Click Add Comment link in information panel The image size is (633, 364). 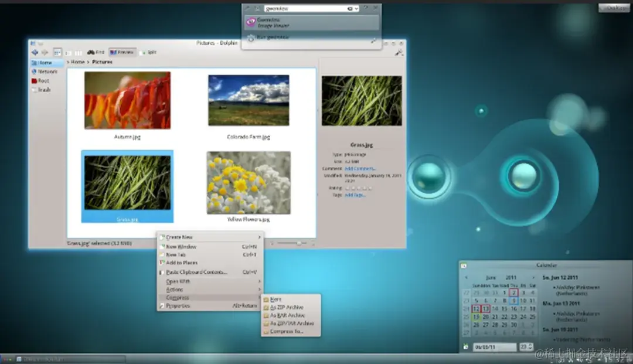(x=360, y=168)
